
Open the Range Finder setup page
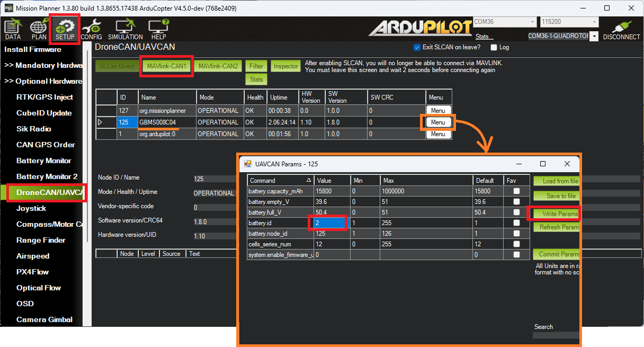click(41, 240)
